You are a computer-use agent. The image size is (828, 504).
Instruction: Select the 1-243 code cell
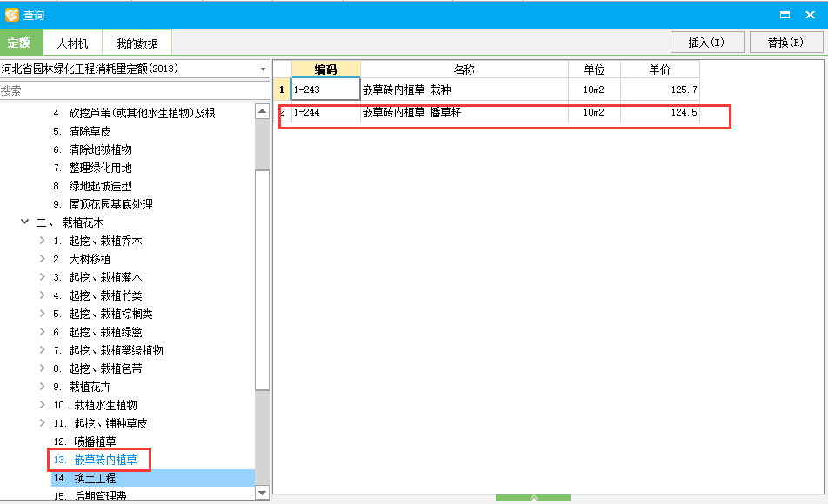325,90
